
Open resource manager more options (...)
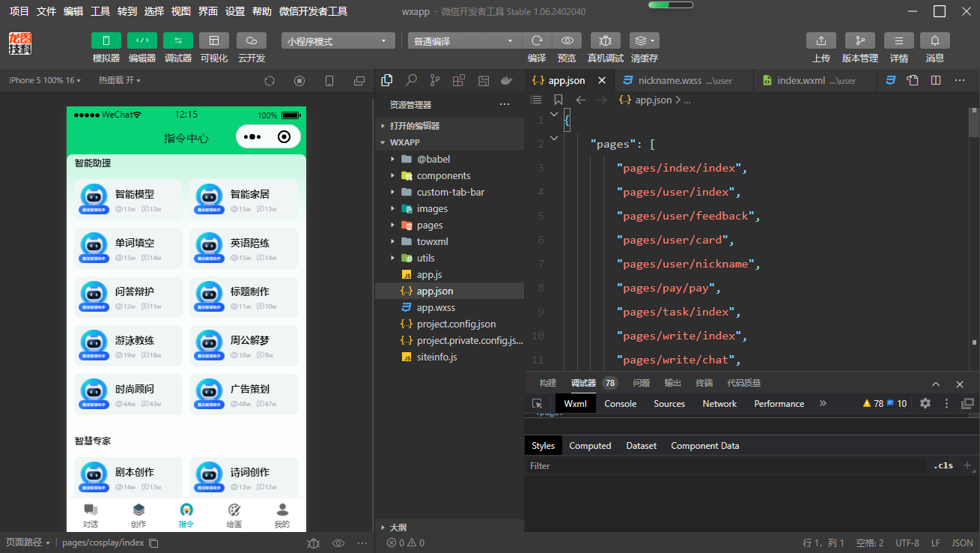(x=505, y=105)
